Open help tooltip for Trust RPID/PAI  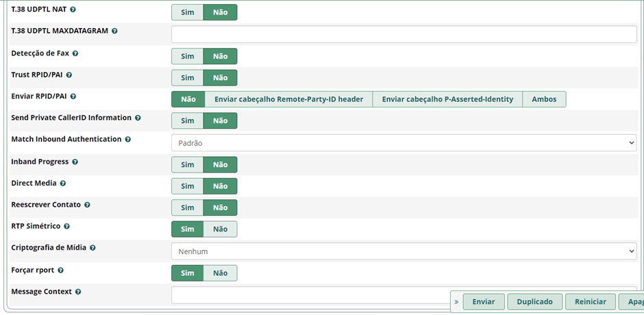click(69, 75)
